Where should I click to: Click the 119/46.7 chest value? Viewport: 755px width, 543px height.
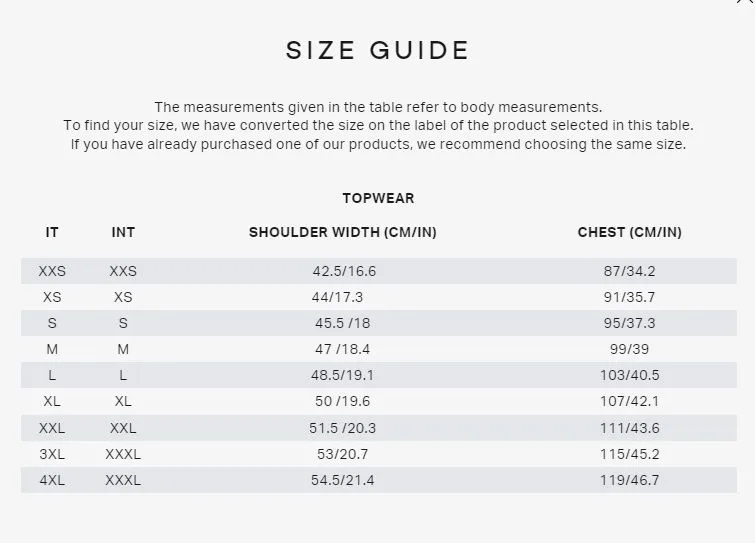(630, 480)
